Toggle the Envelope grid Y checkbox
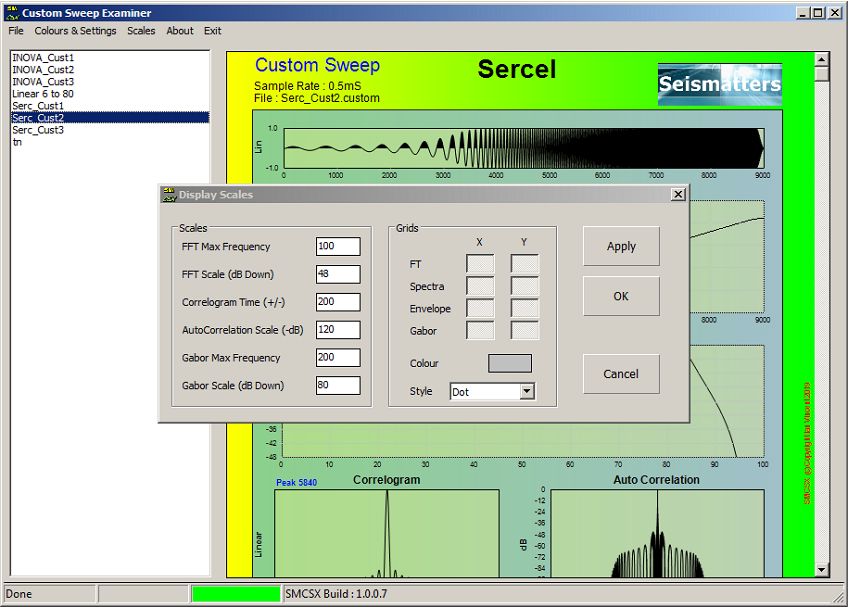 pos(525,308)
